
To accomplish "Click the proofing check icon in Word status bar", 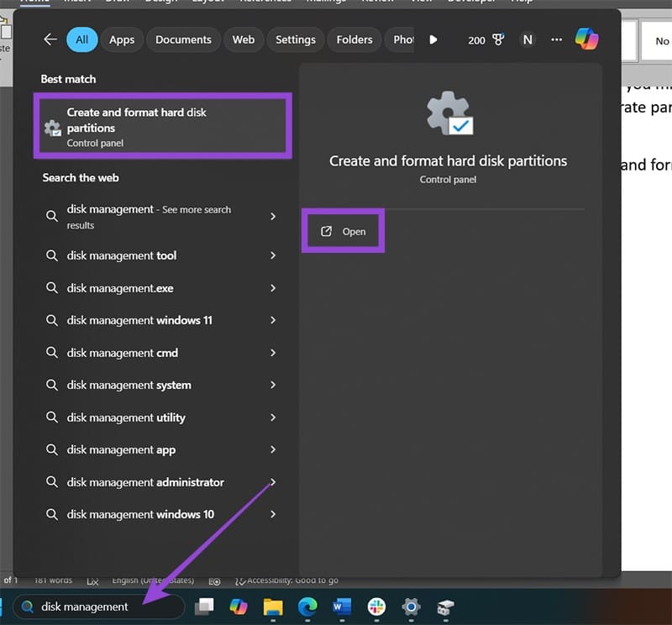I will (92, 580).
